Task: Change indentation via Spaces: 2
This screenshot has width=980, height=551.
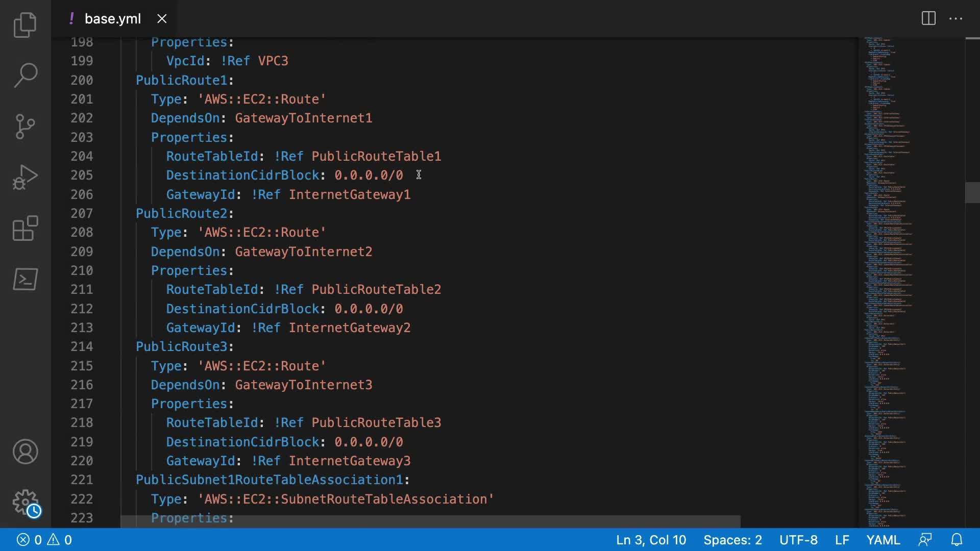Action: pyautogui.click(x=732, y=540)
